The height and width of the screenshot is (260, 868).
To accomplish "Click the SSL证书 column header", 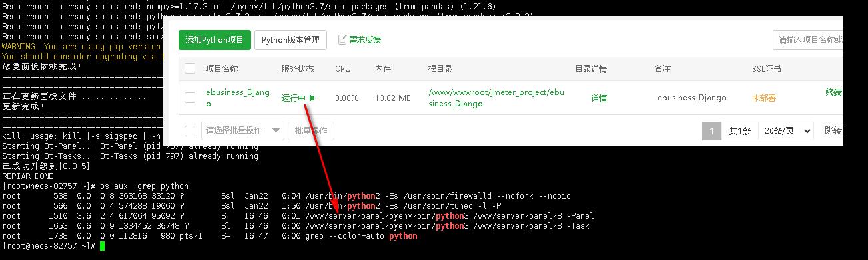I will pyautogui.click(x=767, y=68).
